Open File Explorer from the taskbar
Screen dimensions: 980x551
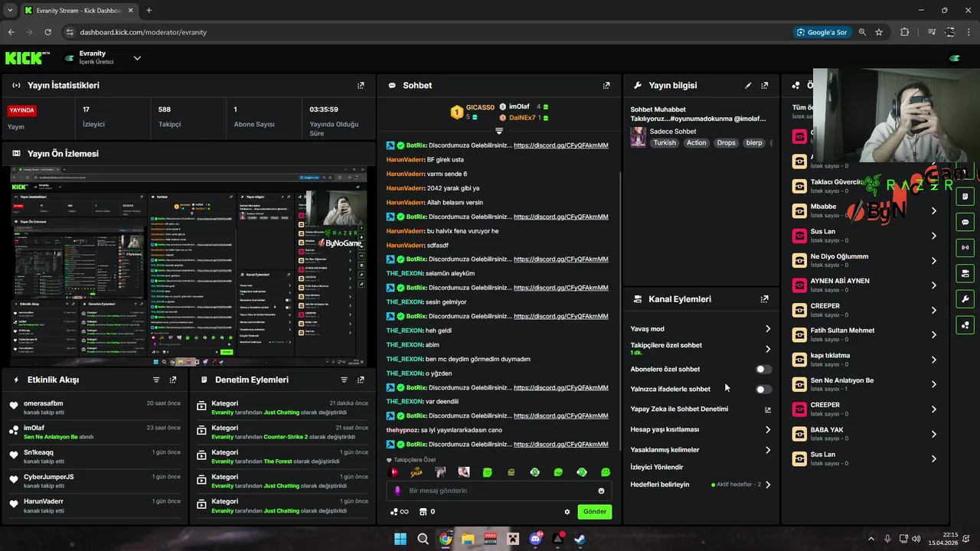tap(468, 539)
